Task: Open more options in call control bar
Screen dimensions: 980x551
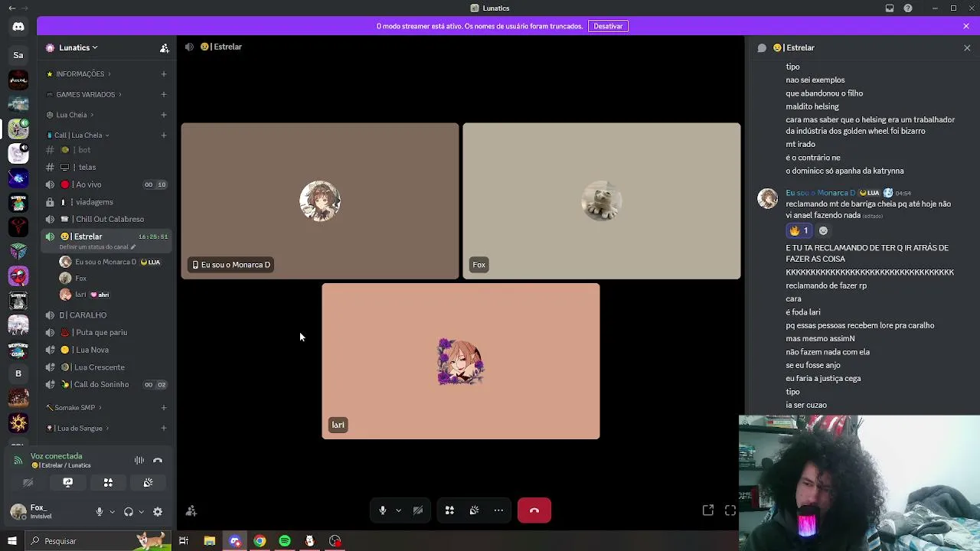Action: [x=498, y=510]
